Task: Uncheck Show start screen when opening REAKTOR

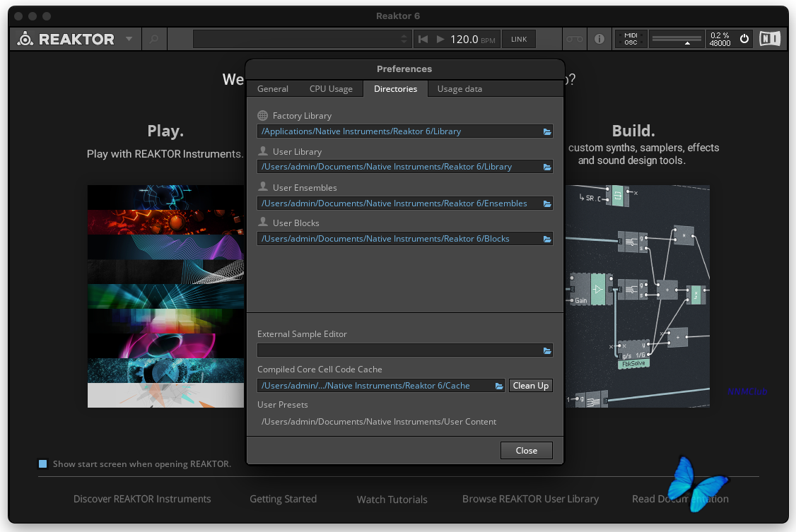Action: (x=43, y=463)
